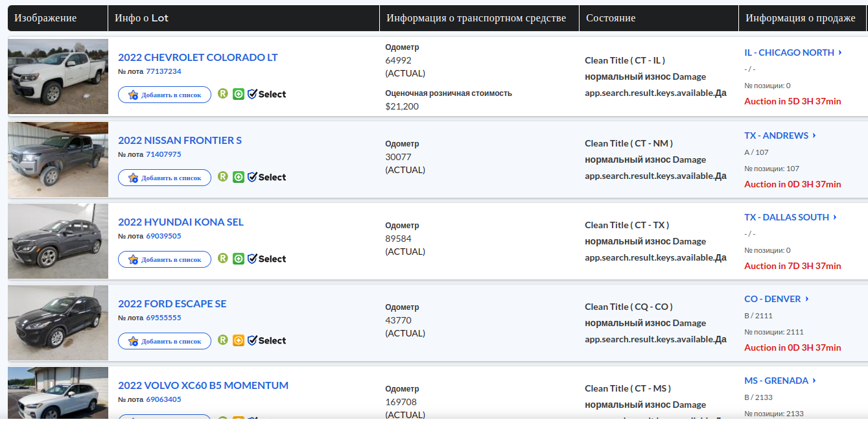868x424 pixels.
Task: Add the Chevrolet Colorado to the watchlist
Action: 165,95
